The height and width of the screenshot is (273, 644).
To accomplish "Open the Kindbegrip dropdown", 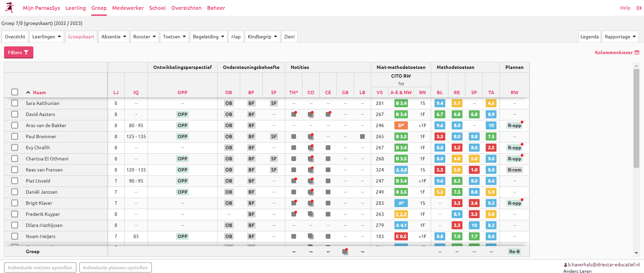I will (x=262, y=37).
